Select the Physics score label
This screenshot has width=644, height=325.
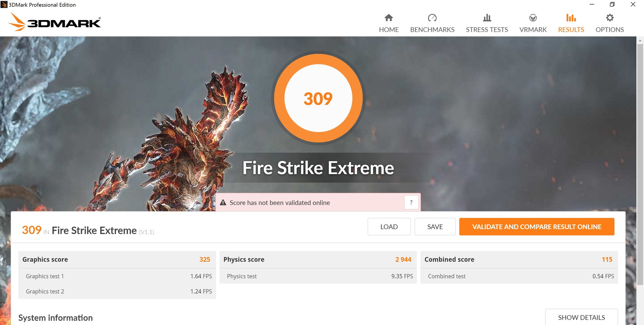click(x=244, y=259)
